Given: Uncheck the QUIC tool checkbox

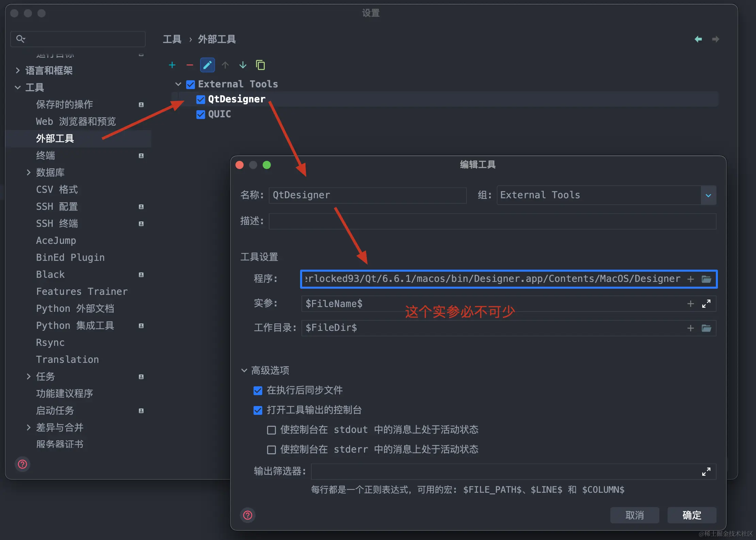Looking at the screenshot, I should pos(201,115).
